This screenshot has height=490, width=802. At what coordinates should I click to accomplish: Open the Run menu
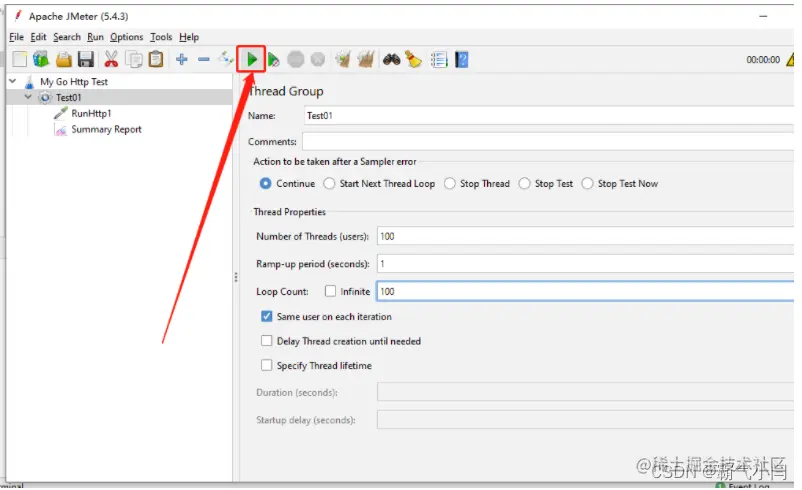tap(95, 37)
